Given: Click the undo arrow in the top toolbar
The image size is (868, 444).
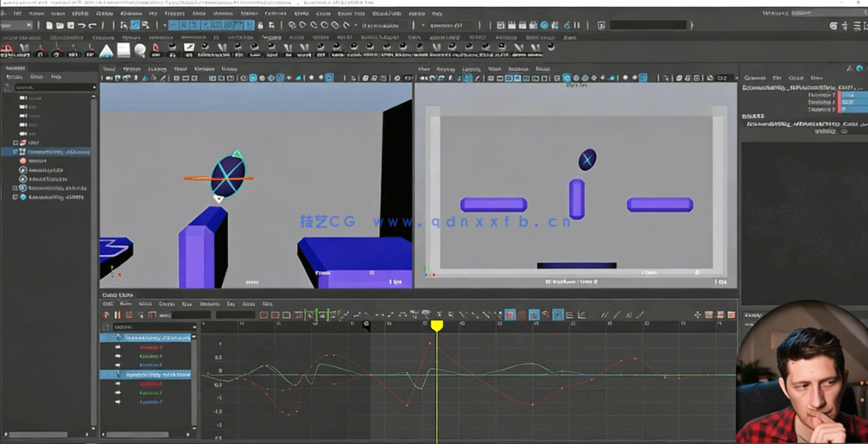Looking at the screenshot, I should click(x=80, y=26).
